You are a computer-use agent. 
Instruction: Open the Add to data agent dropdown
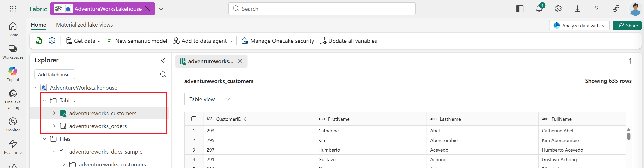tap(202, 41)
